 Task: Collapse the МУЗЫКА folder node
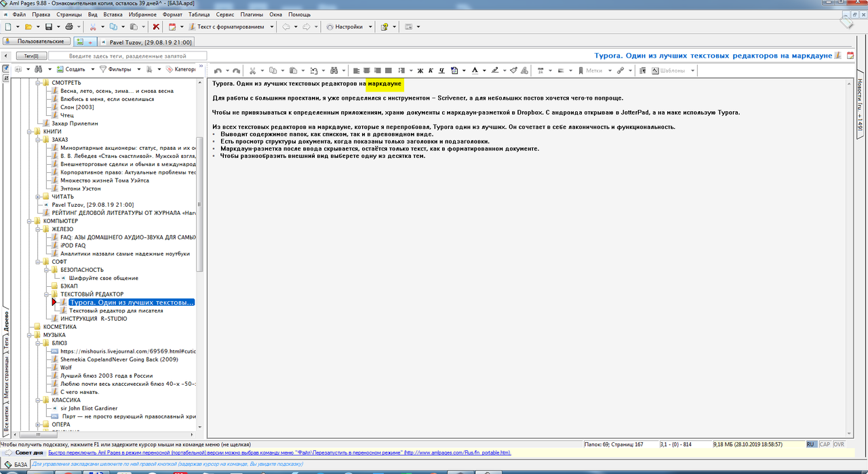(29, 335)
